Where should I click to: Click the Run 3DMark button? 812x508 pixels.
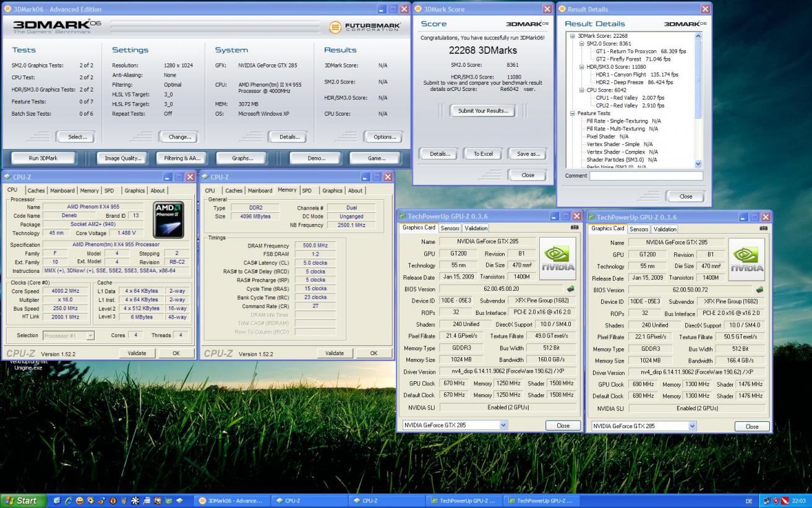coord(43,158)
